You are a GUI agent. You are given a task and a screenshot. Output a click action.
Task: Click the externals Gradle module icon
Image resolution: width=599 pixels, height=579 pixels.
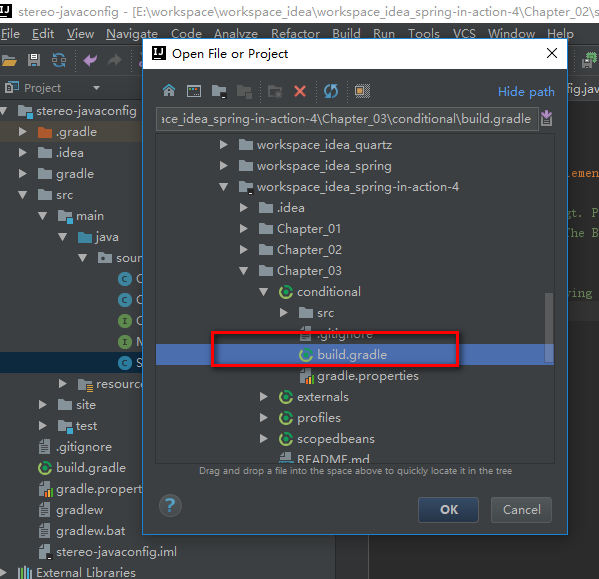(x=286, y=397)
